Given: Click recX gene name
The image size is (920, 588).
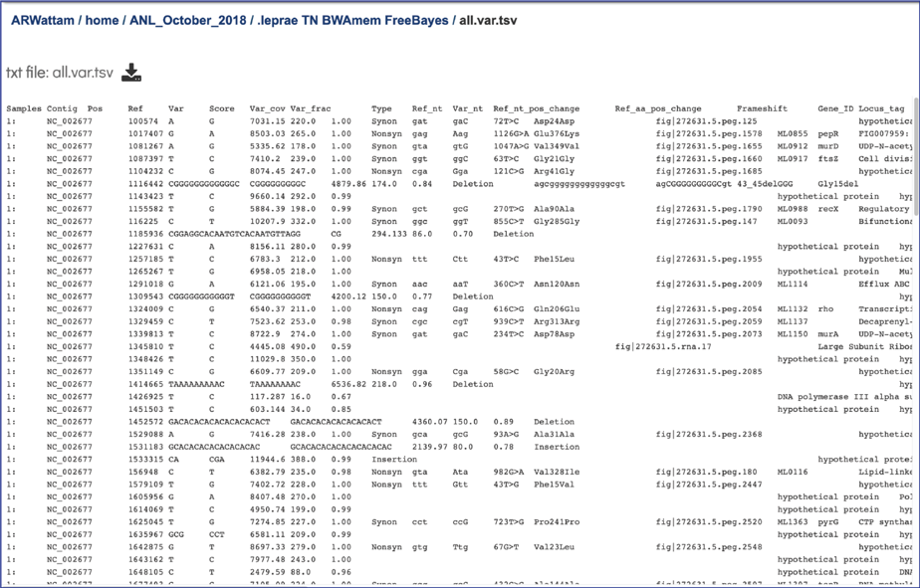Looking at the screenshot, I should pyautogui.click(x=827, y=209).
